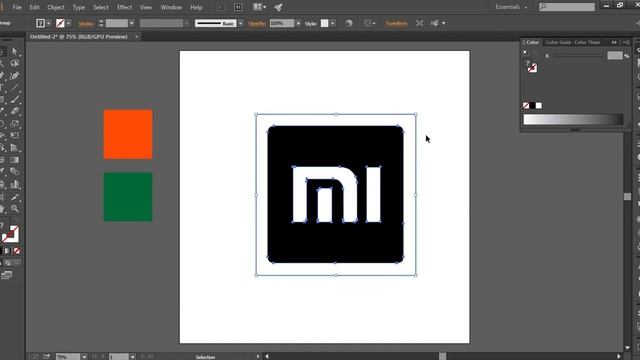Open the Object menu

56,7
